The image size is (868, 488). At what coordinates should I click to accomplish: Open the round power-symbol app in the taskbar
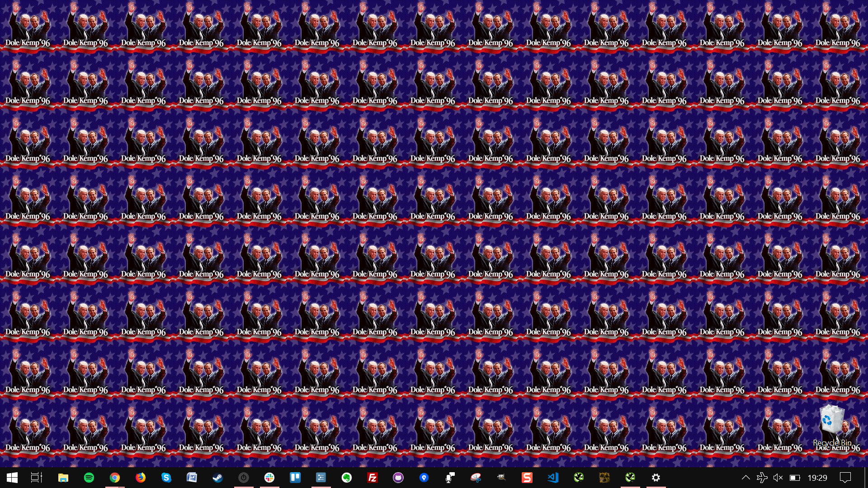coord(244,478)
